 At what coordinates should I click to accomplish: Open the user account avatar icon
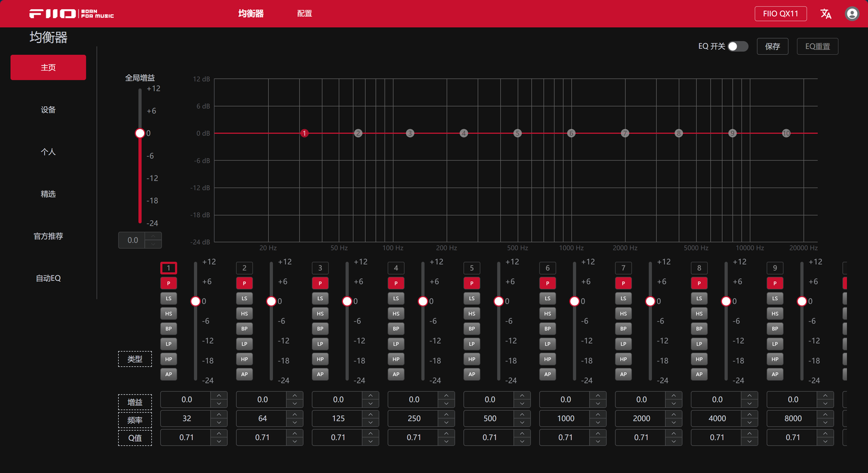point(852,14)
